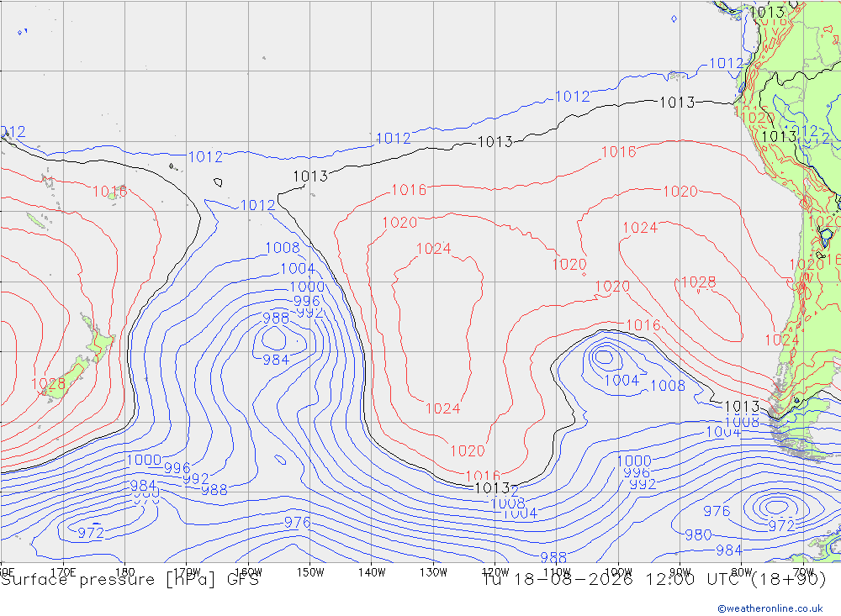Click the 972 label in the low near 170E

[91, 533]
